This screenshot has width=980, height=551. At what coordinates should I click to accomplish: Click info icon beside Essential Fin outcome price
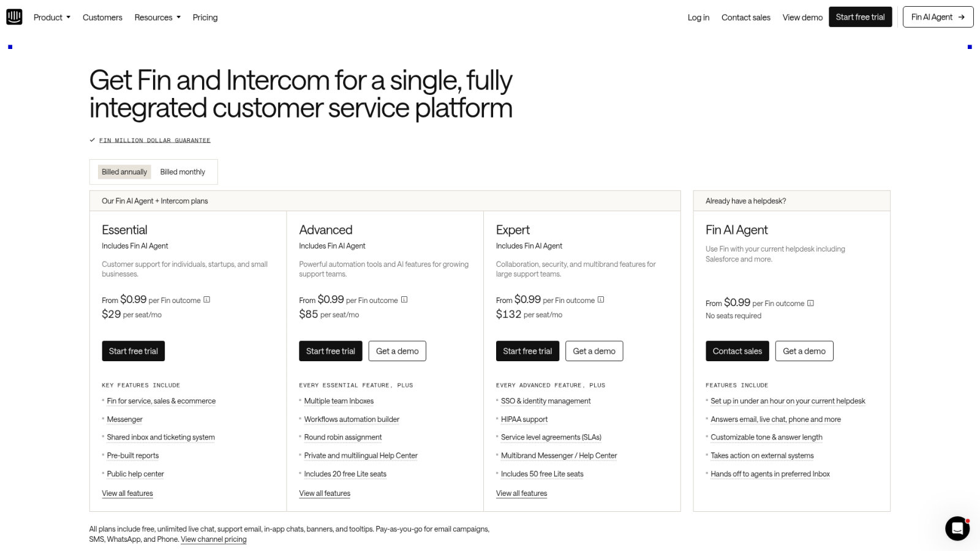click(207, 300)
